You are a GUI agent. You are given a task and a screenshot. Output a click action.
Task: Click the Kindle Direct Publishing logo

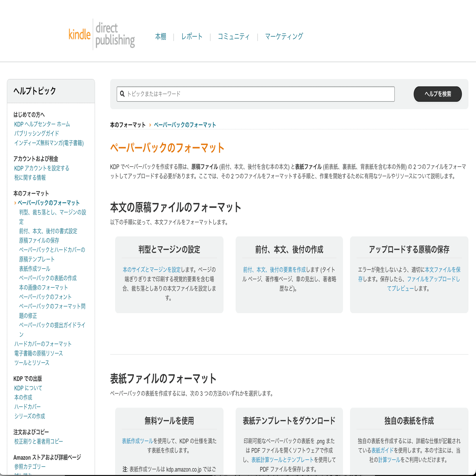pos(101,35)
